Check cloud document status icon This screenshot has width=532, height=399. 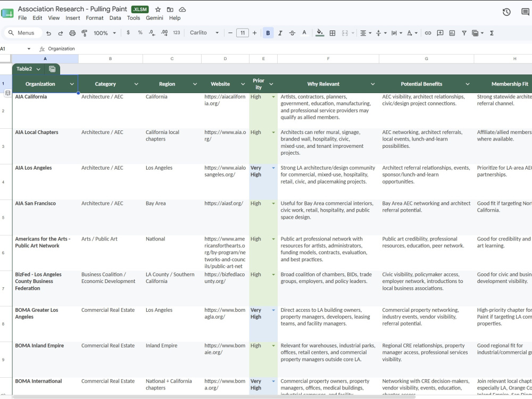182,10
